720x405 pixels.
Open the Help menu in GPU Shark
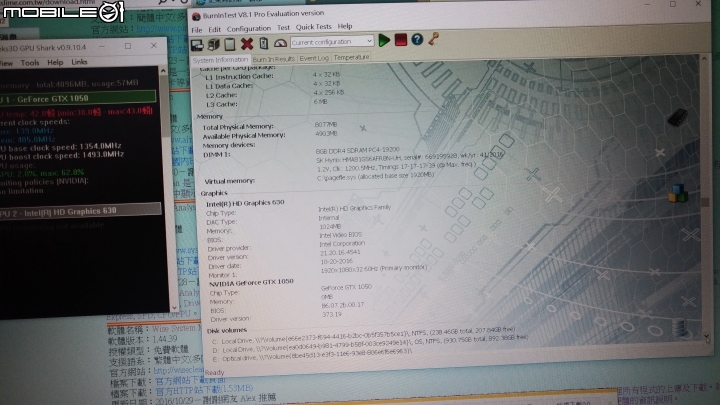tap(55, 62)
